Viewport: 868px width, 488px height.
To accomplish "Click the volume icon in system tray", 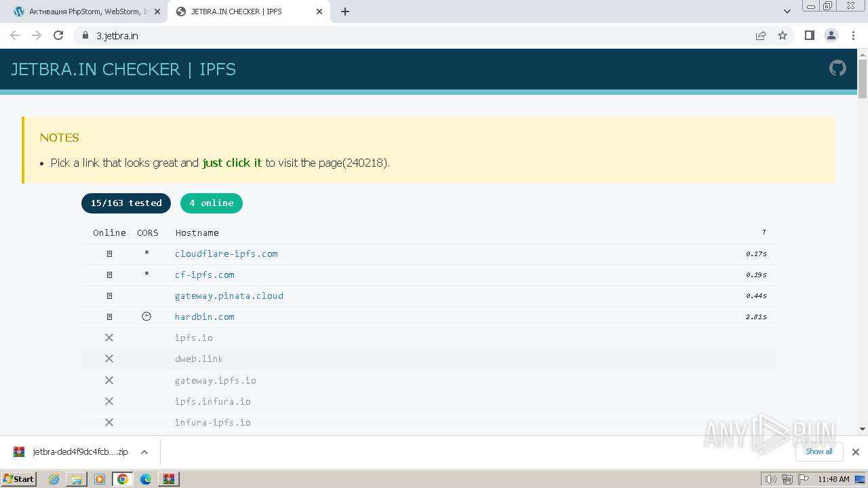I will click(x=771, y=479).
